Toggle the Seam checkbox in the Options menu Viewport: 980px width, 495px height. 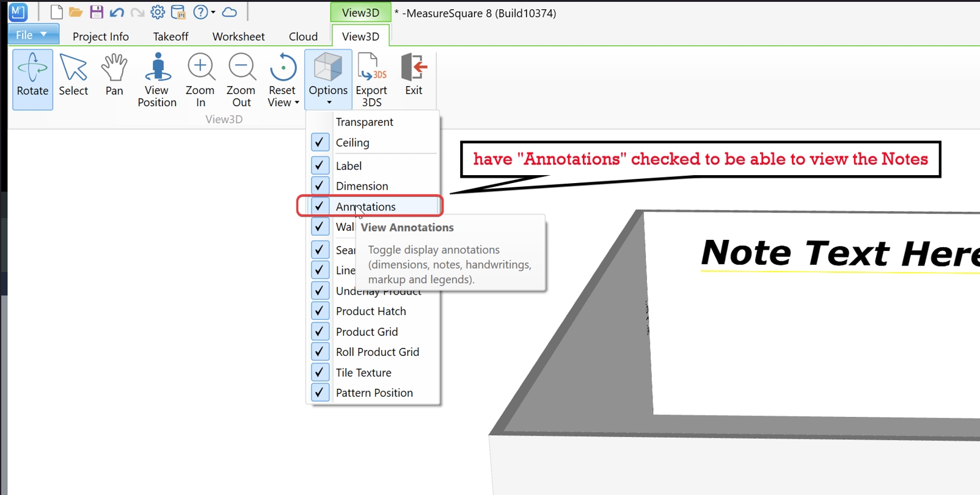[x=320, y=250]
